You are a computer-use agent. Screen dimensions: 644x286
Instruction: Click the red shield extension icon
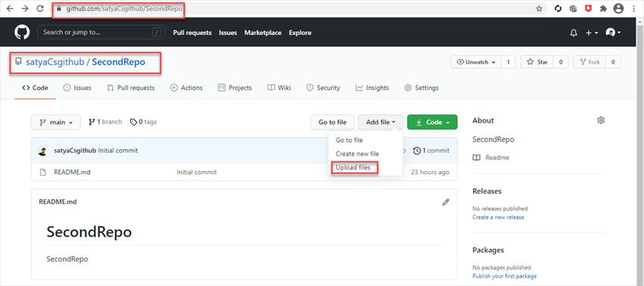coord(588,8)
